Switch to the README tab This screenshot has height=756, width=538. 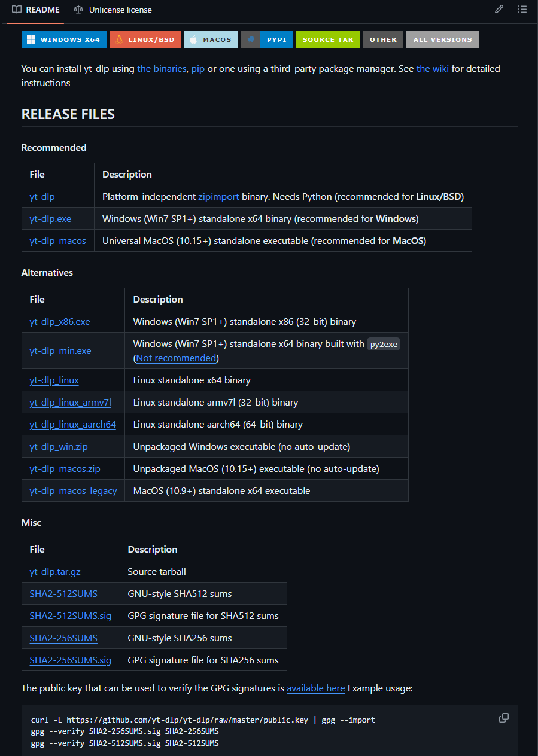(x=41, y=10)
